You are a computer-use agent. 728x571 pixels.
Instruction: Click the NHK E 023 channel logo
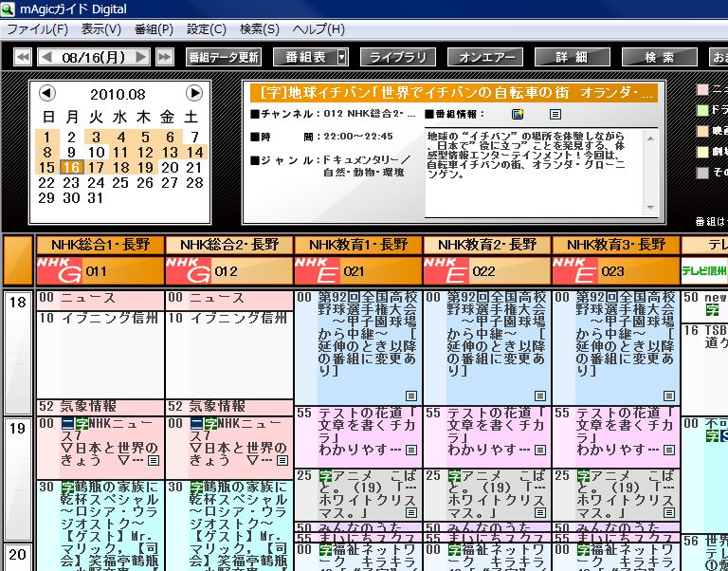(575, 270)
